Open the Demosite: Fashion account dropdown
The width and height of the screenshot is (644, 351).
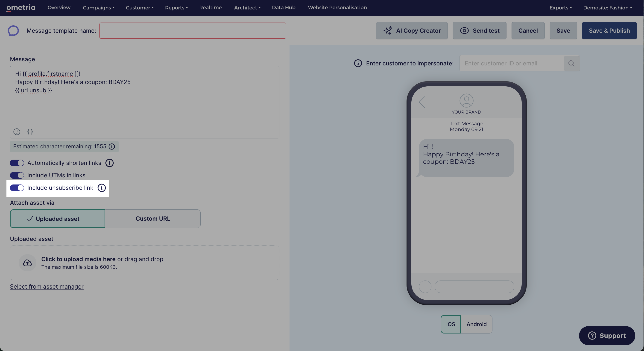(608, 8)
